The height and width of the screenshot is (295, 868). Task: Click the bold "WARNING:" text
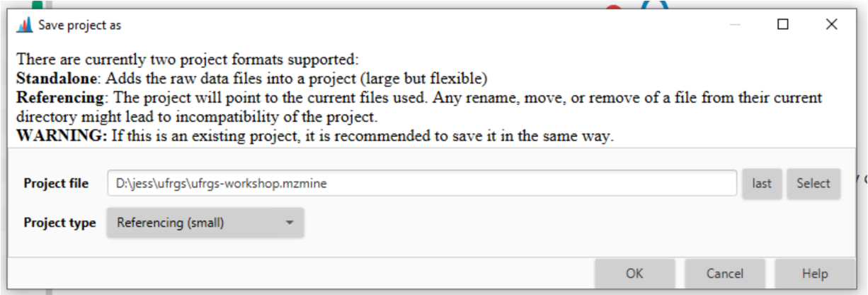[62, 137]
